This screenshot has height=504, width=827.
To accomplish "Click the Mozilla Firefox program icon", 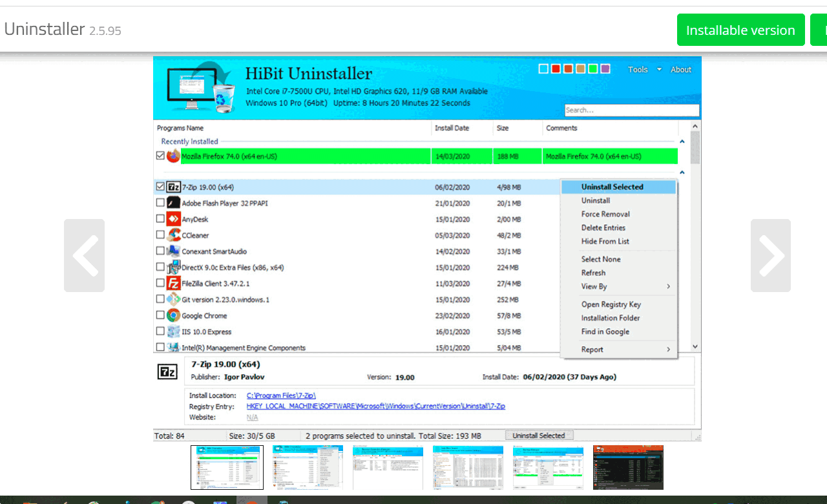I will (172, 156).
